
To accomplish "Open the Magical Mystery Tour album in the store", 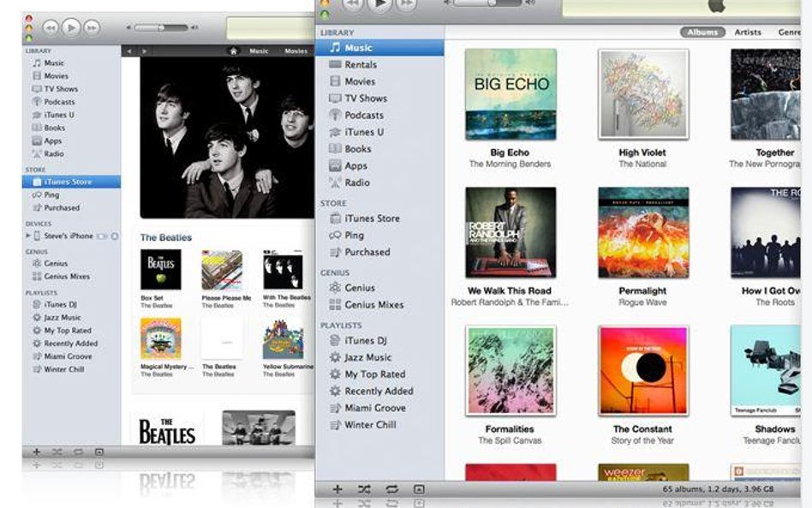I will (x=161, y=338).
